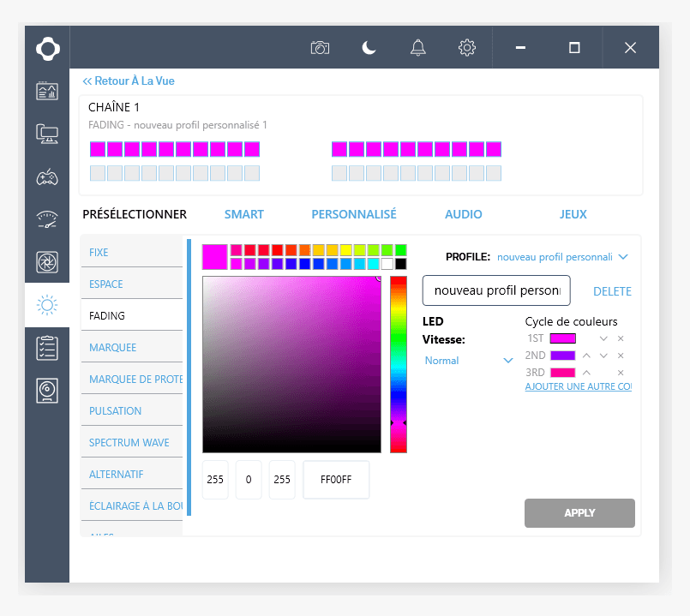Click the profile name text field
Image resolution: width=690 pixels, height=616 pixels.
[496, 290]
